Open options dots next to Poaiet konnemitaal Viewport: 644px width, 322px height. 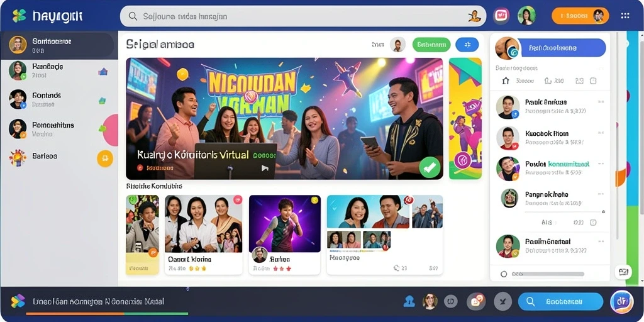601,164
